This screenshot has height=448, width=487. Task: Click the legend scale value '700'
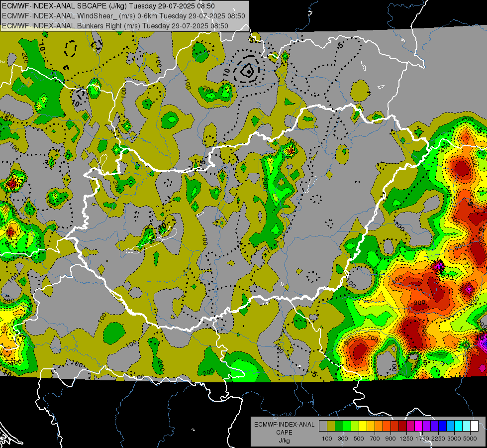[375, 439]
